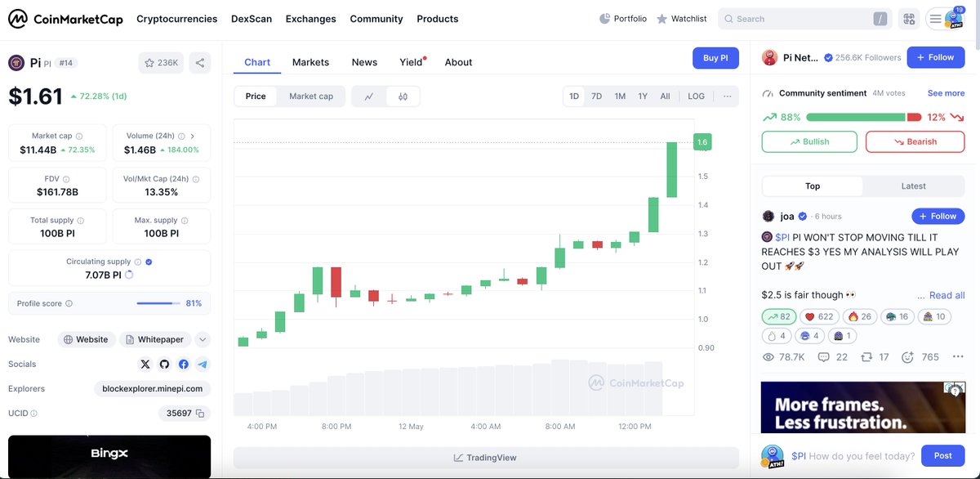
Task: Expand the links dropdown beside Whitepaper
Action: (203, 339)
